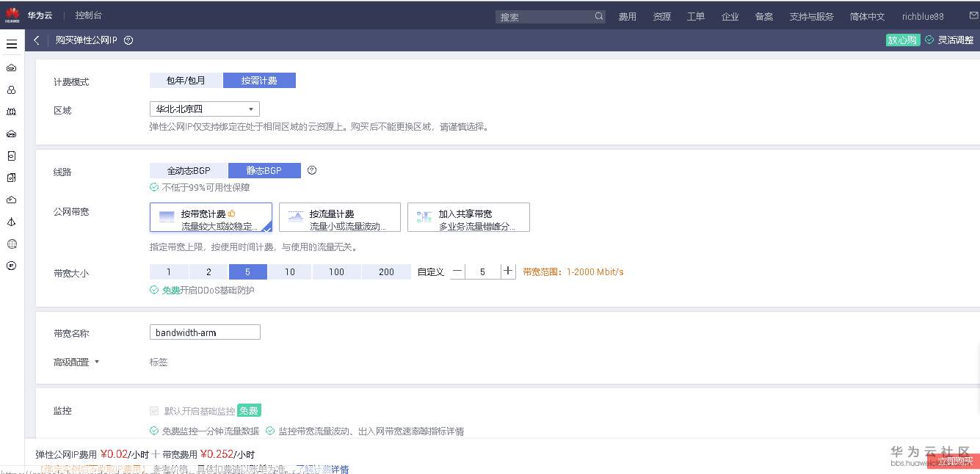980x474 pixels.
Task: Click 立即购买 button
Action: [954, 462]
